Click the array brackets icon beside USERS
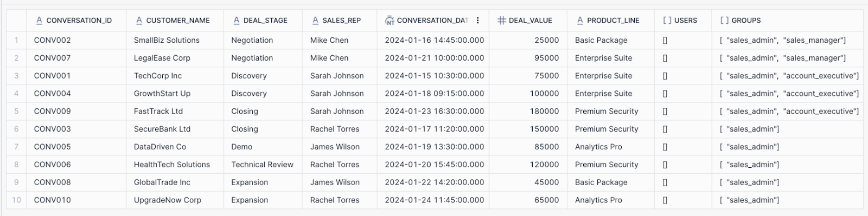The image size is (868, 216). coord(667,21)
